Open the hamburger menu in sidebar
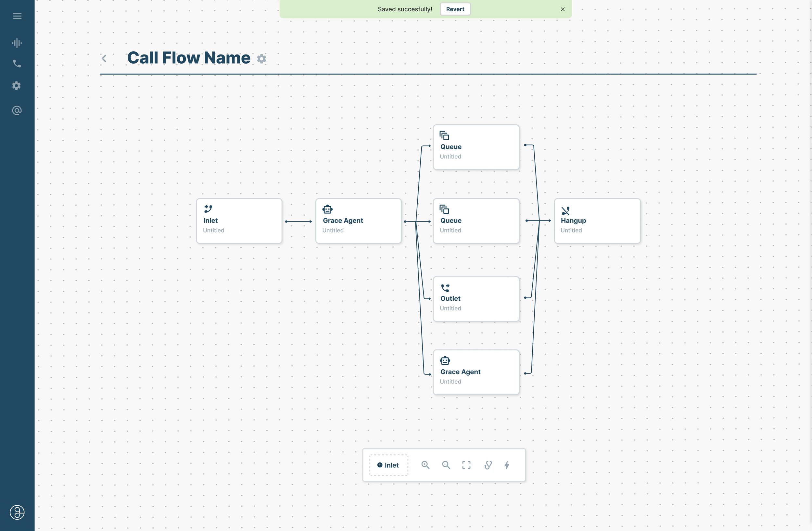The height and width of the screenshot is (531, 812). click(17, 16)
